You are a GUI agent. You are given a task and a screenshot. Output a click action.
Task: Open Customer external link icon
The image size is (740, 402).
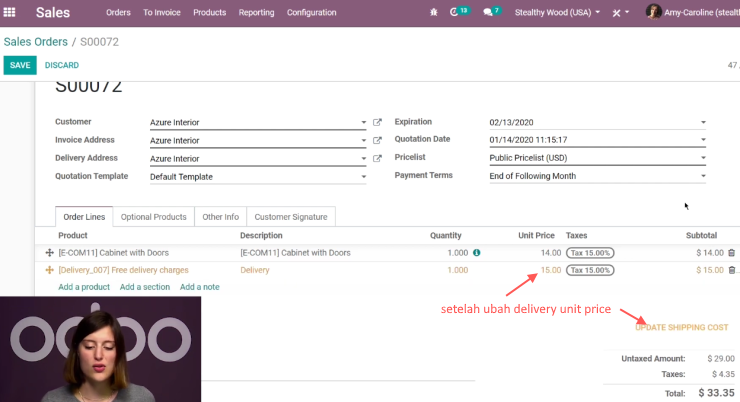(377, 122)
